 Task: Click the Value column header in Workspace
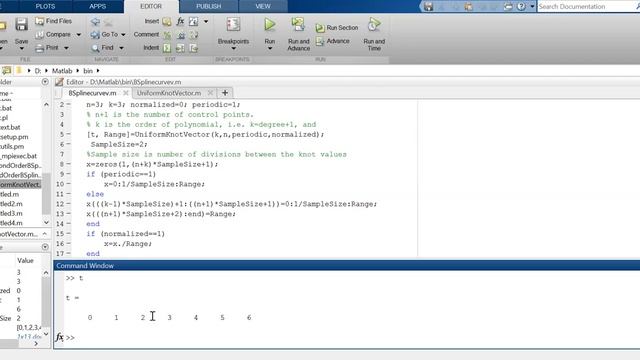(x=25, y=260)
